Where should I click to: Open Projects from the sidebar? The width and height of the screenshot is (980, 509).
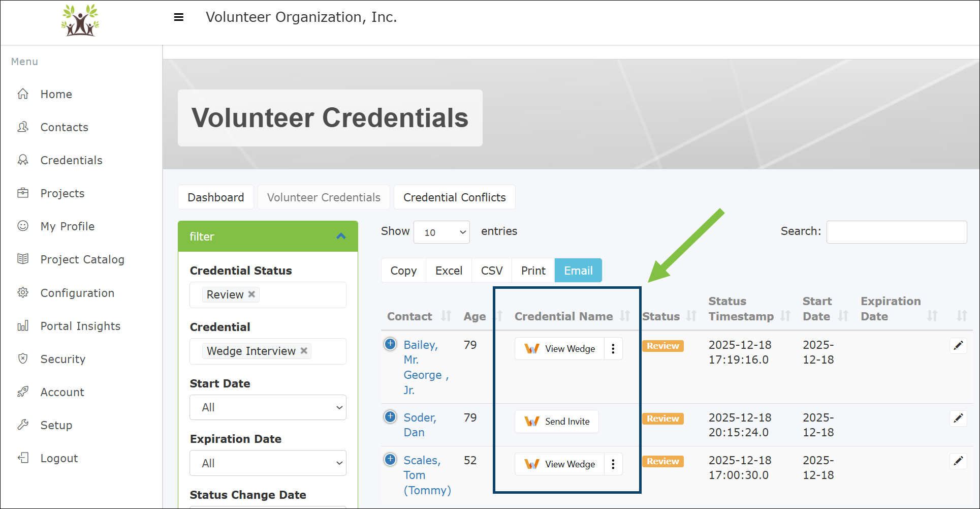click(62, 193)
